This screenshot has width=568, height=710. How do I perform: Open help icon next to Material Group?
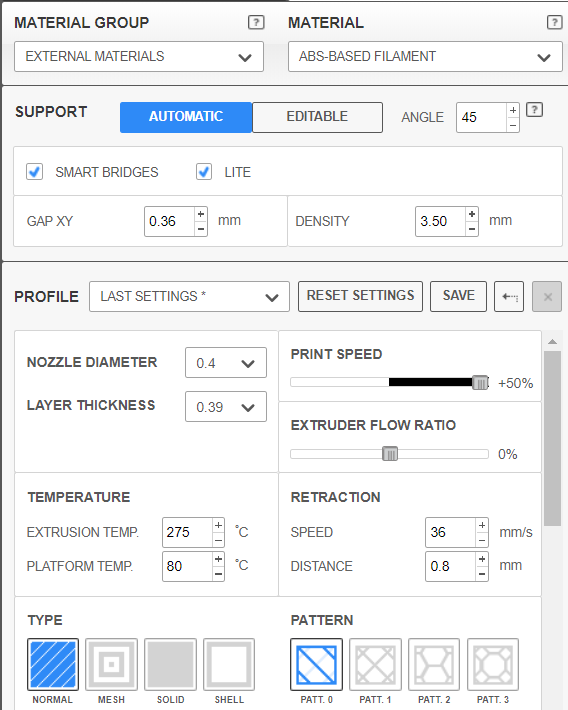[256, 22]
